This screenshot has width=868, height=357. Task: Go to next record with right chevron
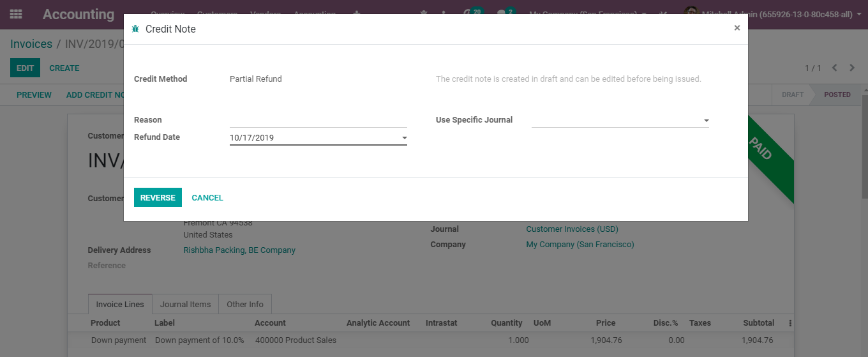[852, 68]
